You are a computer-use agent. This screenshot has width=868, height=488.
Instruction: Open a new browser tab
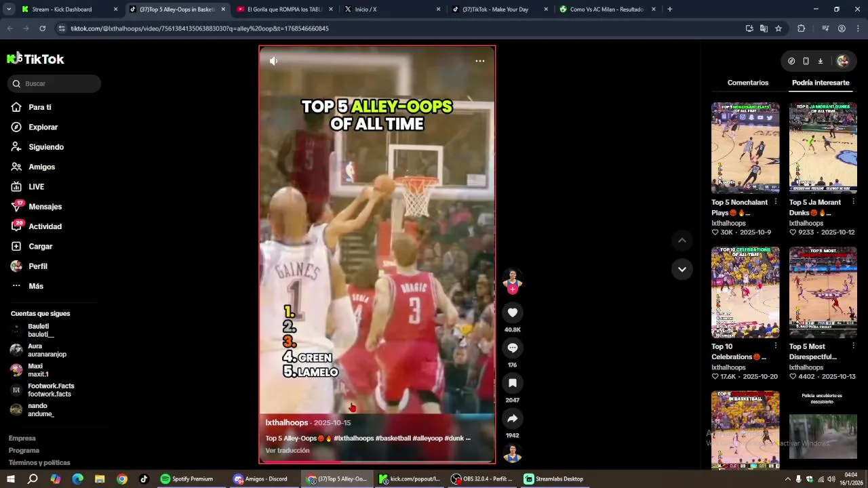point(670,9)
